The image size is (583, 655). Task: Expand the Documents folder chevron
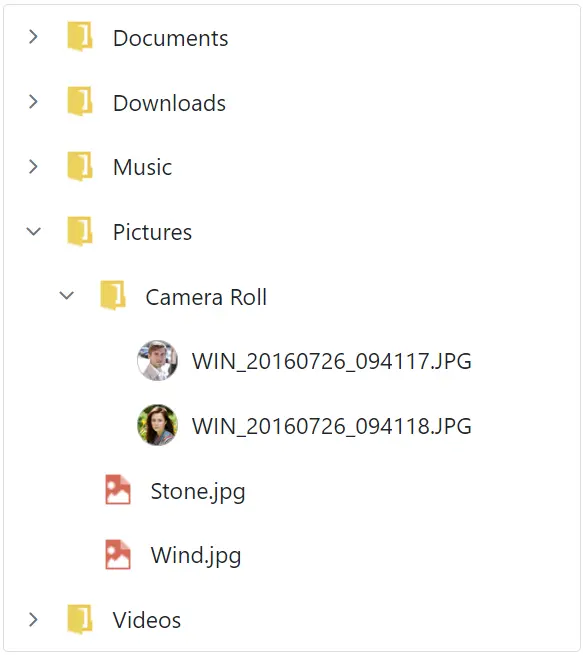pos(33,37)
